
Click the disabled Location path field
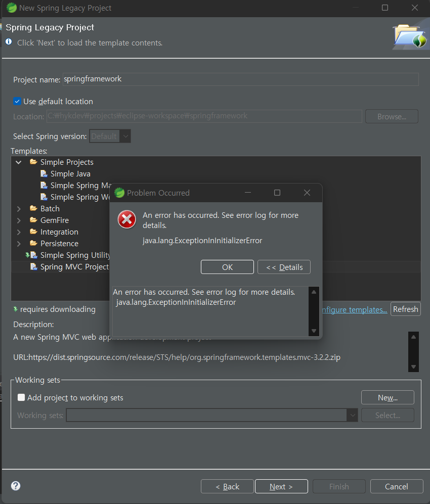204,116
